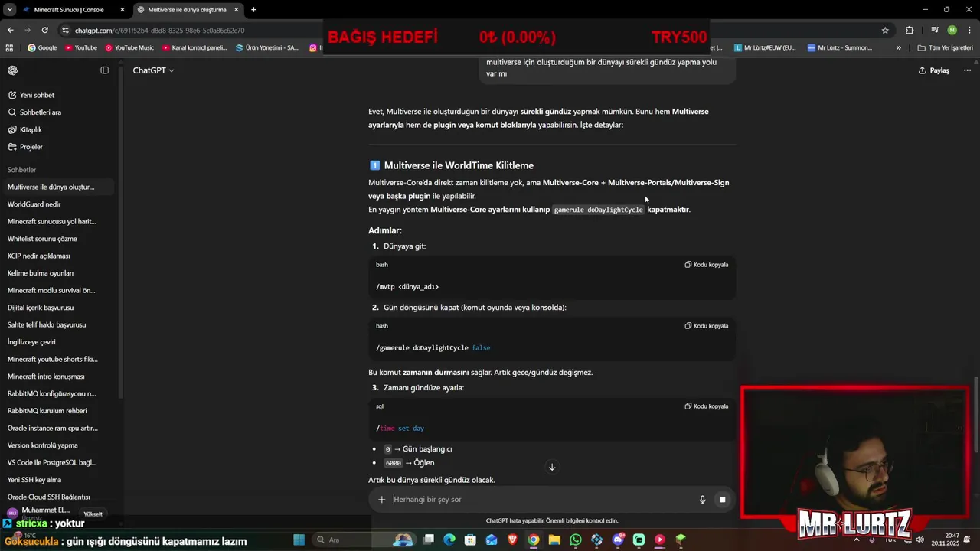This screenshot has width=980, height=551.
Task: Open Brave browser from the taskbar
Action: [x=512, y=540]
